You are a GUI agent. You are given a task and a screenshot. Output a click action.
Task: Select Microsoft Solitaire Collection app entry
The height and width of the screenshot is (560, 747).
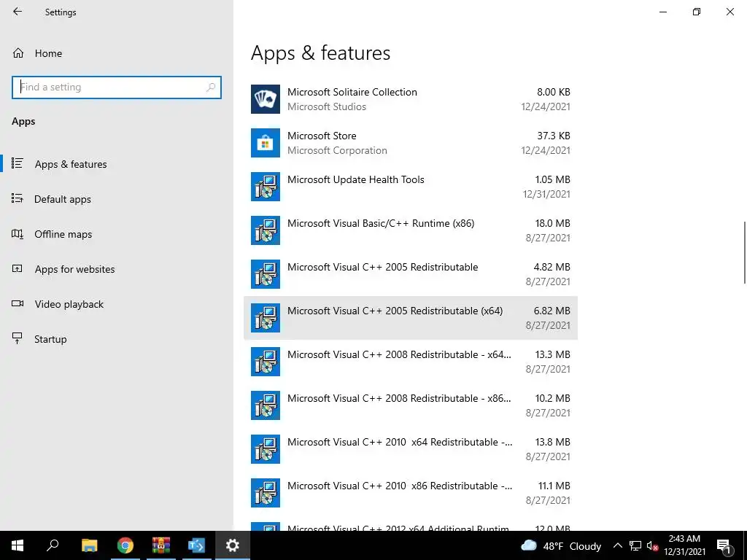[x=411, y=99]
